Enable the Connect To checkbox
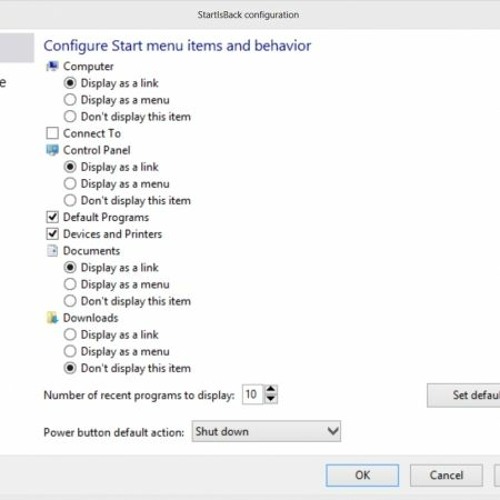The image size is (500, 500). 52,133
